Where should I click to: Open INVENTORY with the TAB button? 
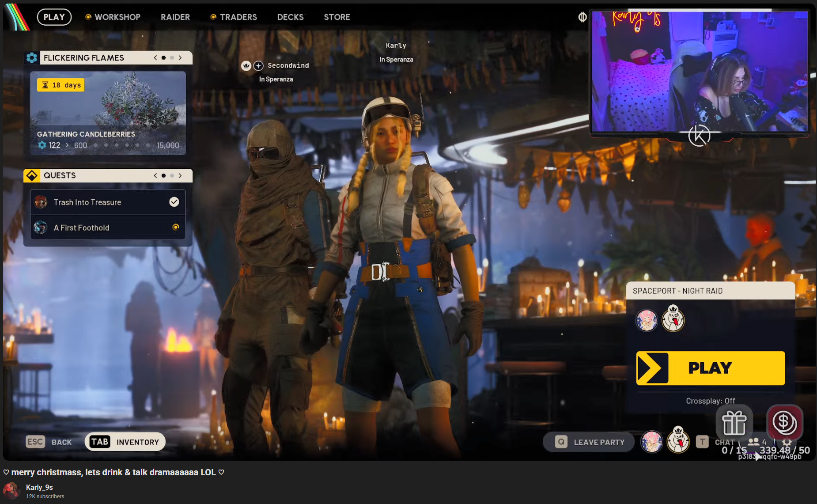(125, 442)
